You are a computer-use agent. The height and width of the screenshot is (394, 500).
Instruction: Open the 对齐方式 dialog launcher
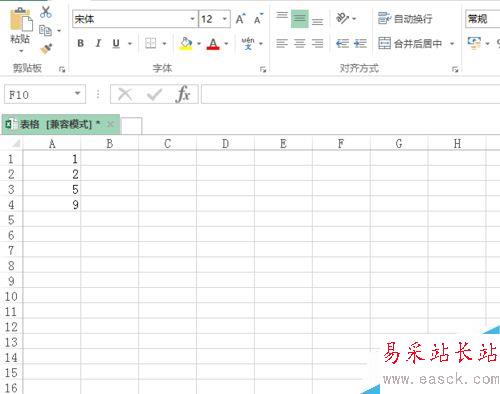click(455, 69)
